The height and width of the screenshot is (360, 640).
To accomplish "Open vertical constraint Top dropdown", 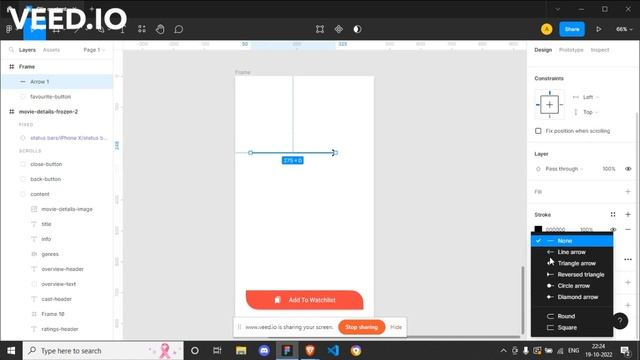I will (x=591, y=112).
